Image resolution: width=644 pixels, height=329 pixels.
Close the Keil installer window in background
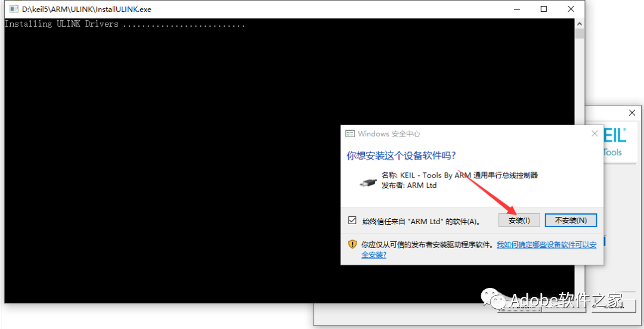pos(632,113)
